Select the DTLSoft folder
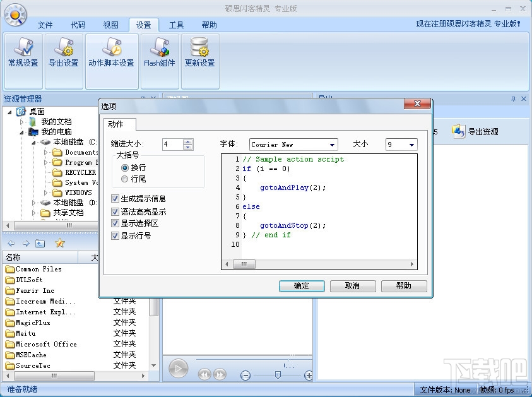Screen dimensions: 532x397 [24, 280]
